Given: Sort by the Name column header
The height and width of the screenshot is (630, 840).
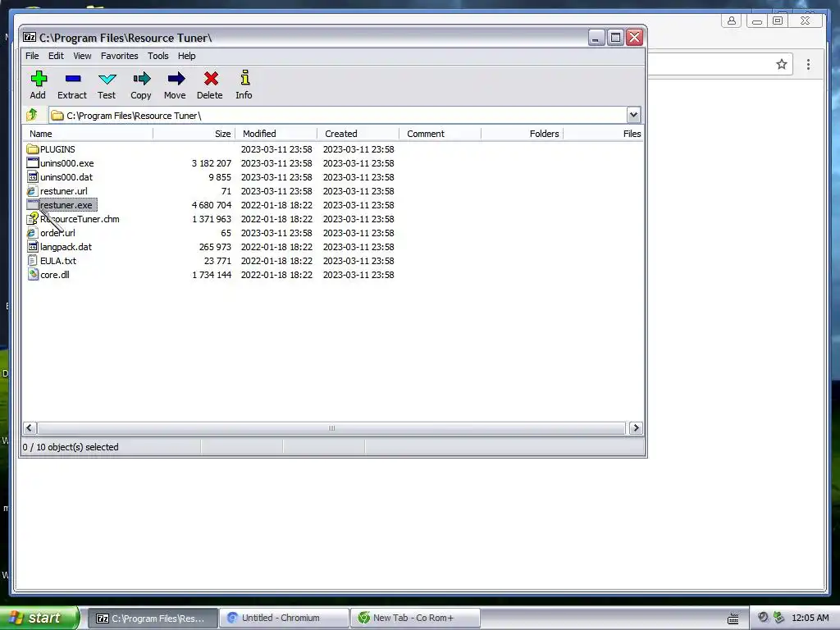Looking at the screenshot, I should 88,134.
